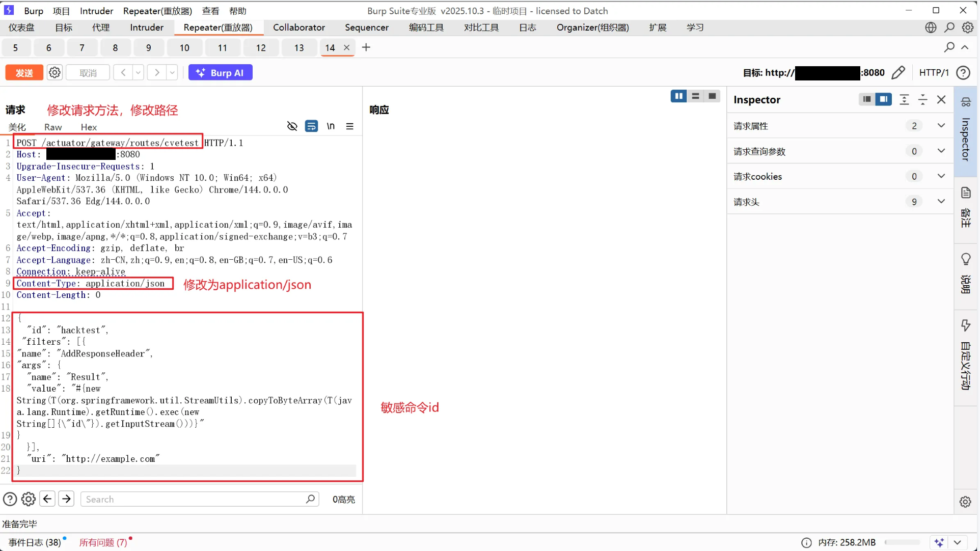
Task: Switch to the Collaborator tab
Action: point(298,27)
